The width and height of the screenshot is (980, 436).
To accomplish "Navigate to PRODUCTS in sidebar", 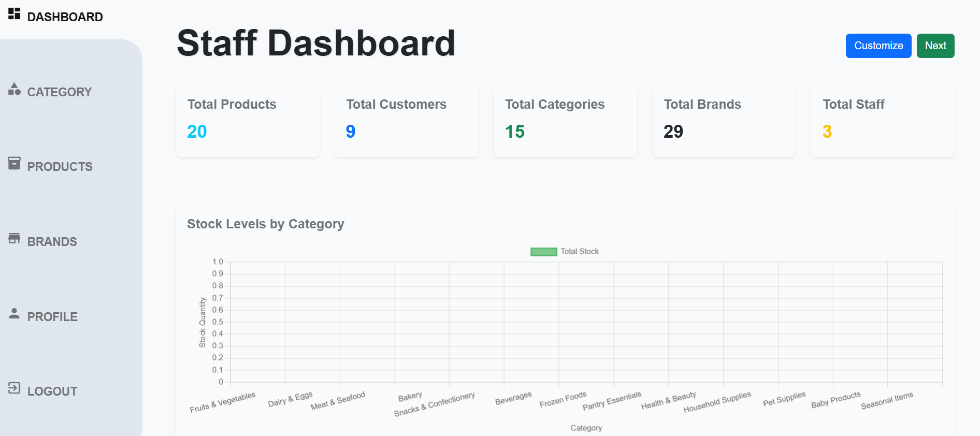I will click(x=60, y=167).
